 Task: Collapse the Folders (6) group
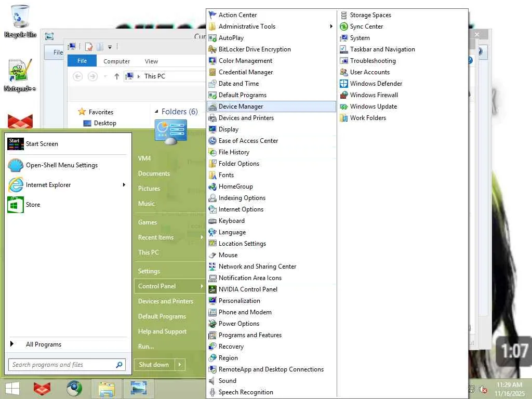point(156,111)
